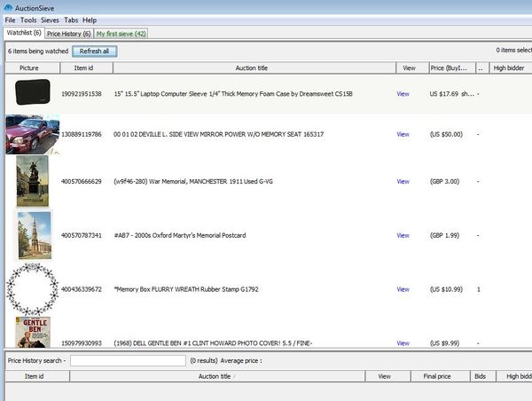Click the AuctionSieve app icon in title bar
532x401 pixels.
click(7, 7)
